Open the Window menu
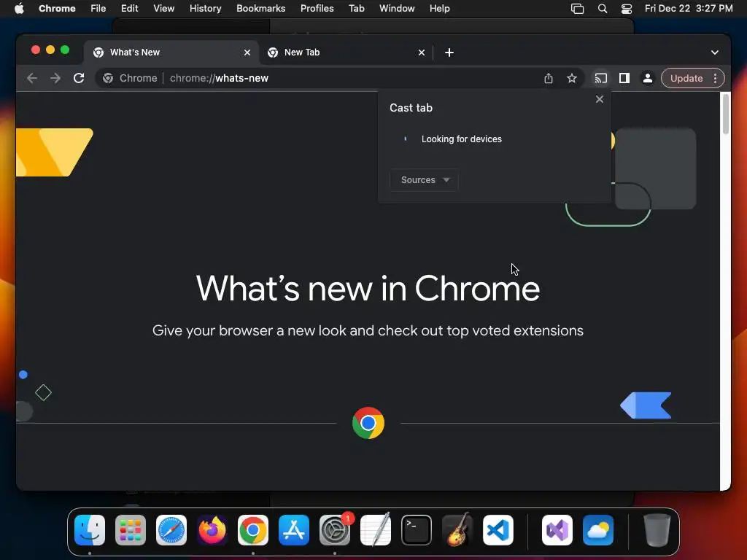This screenshot has width=747, height=560. pos(397,9)
